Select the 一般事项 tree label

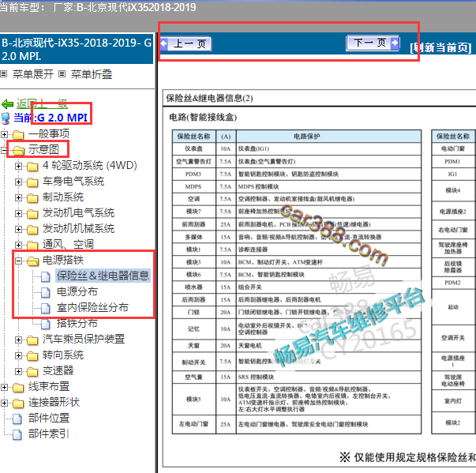pos(49,133)
